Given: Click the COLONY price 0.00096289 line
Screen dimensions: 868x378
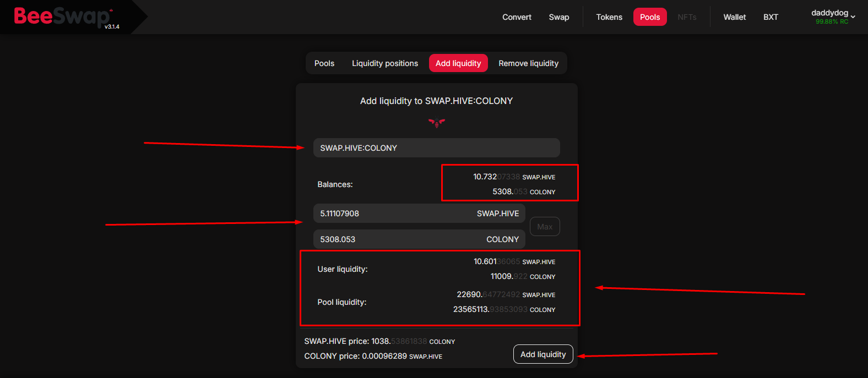Looking at the screenshot, I should 373,356.
